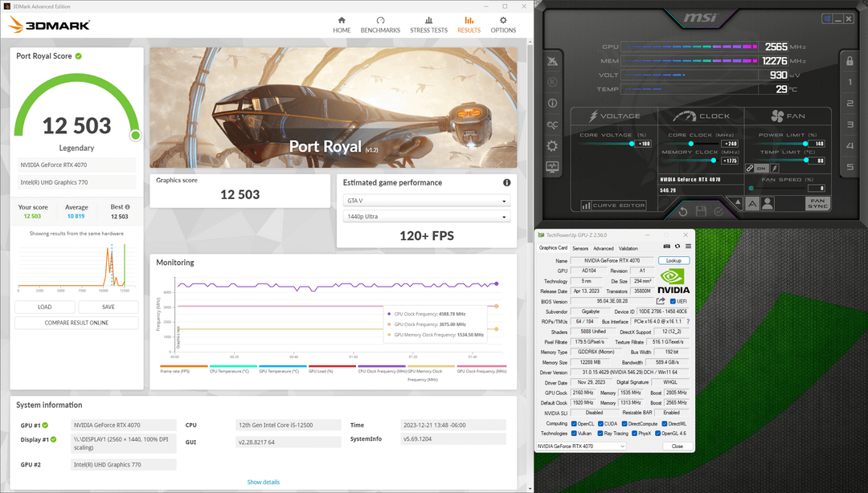
Task: Open 3DMark Options tab
Action: pyautogui.click(x=502, y=25)
